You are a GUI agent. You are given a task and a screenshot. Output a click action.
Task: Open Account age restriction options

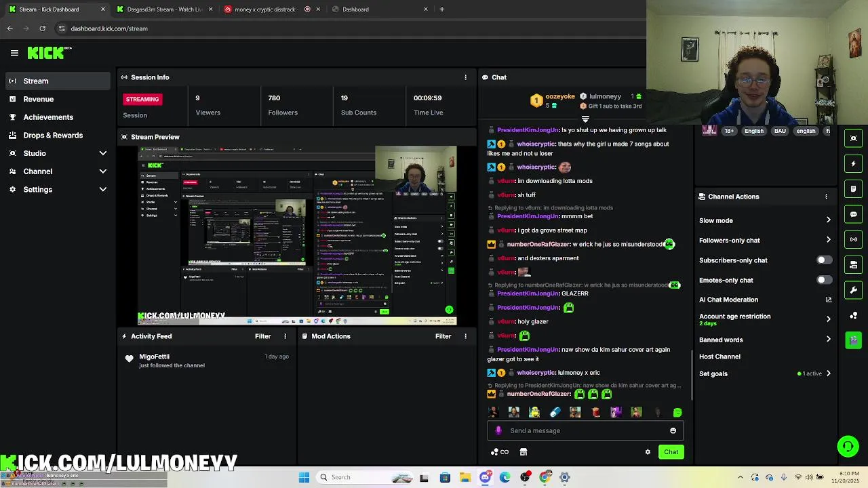click(x=765, y=319)
